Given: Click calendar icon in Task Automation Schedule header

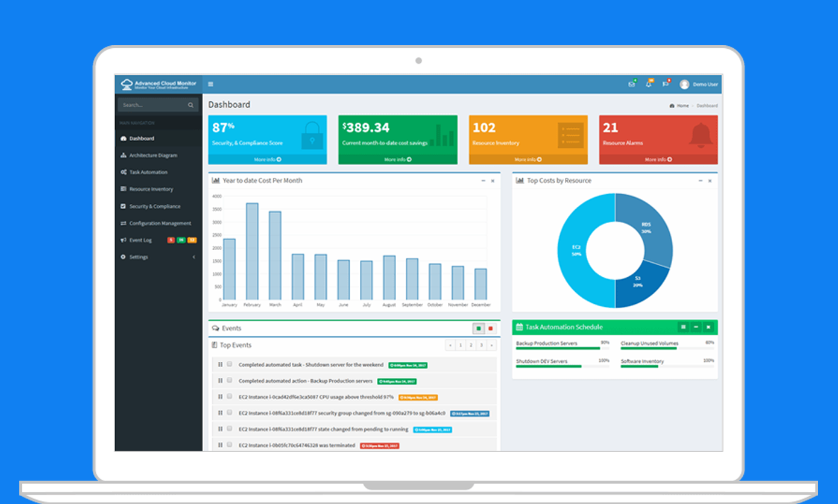Looking at the screenshot, I should (519, 327).
